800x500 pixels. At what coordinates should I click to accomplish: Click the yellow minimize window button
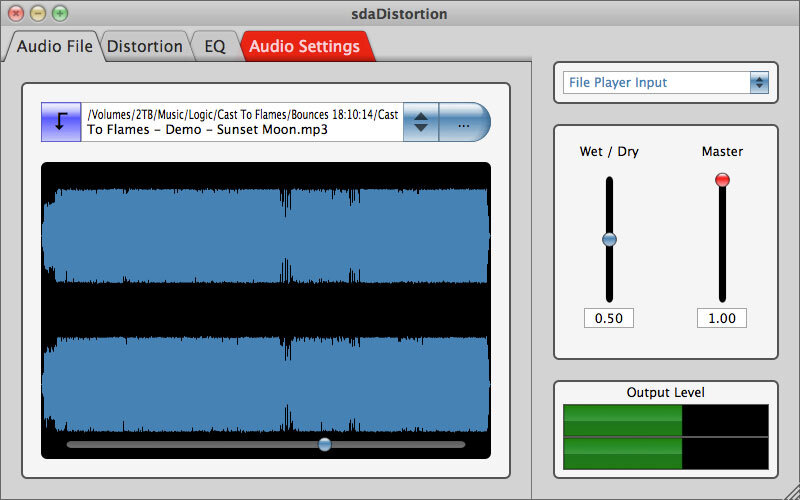[38, 13]
